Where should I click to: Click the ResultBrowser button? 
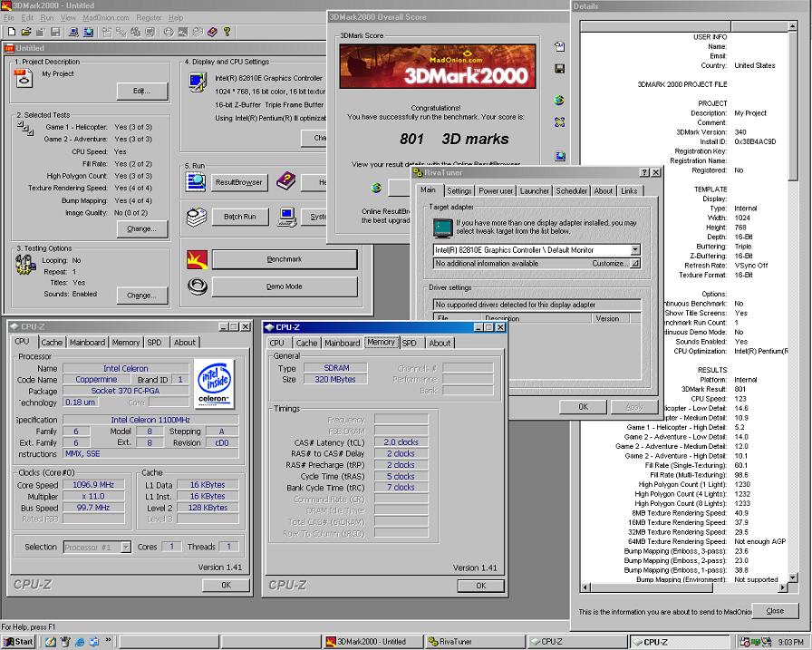click(x=238, y=182)
